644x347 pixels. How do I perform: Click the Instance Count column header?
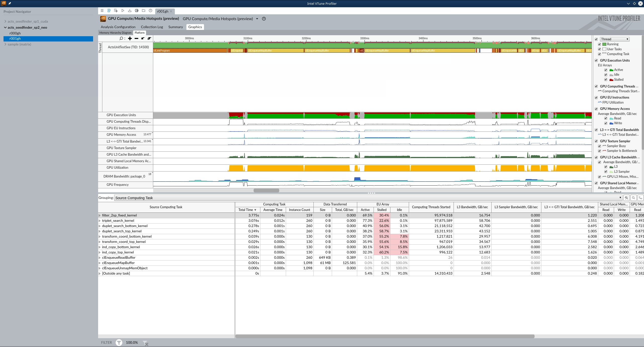300,210
